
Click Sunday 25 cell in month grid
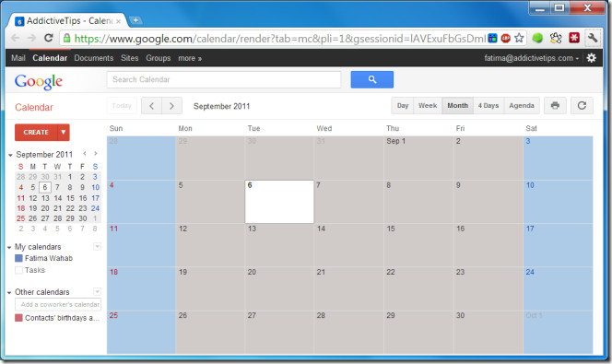coord(141,333)
